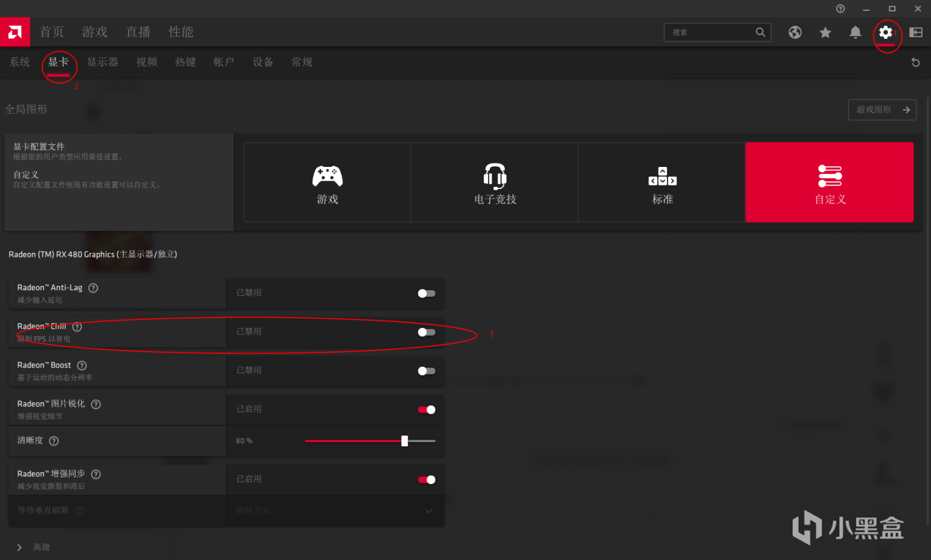This screenshot has height=560, width=931.
Task: Click the help question mark in title bar
Action: pos(841,8)
